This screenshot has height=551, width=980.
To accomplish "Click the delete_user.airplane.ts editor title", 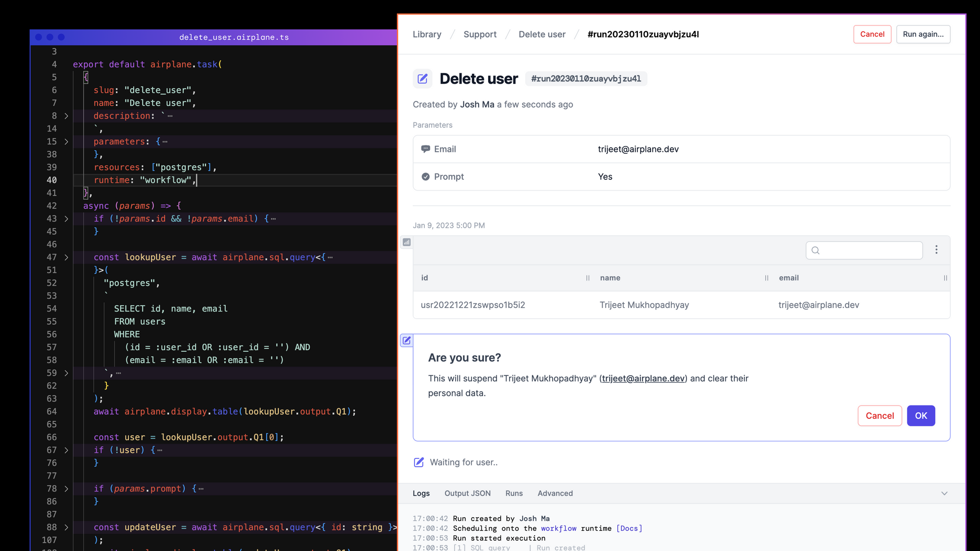I will pyautogui.click(x=234, y=37).
